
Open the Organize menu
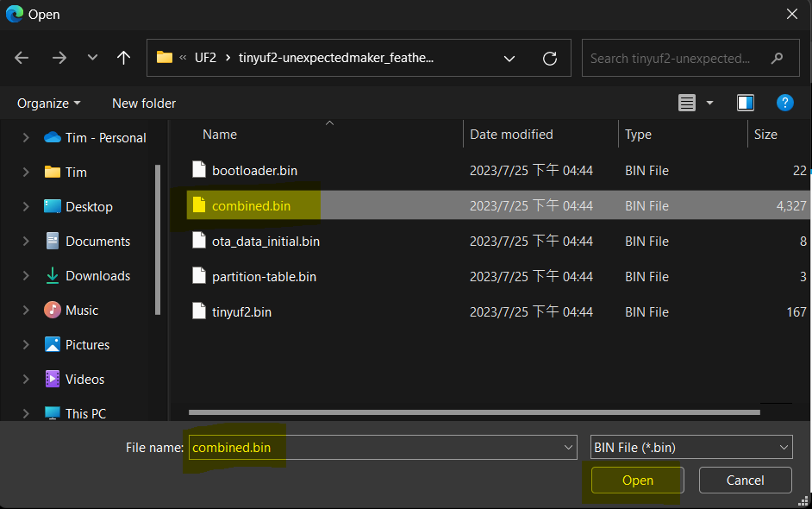pyautogui.click(x=48, y=103)
